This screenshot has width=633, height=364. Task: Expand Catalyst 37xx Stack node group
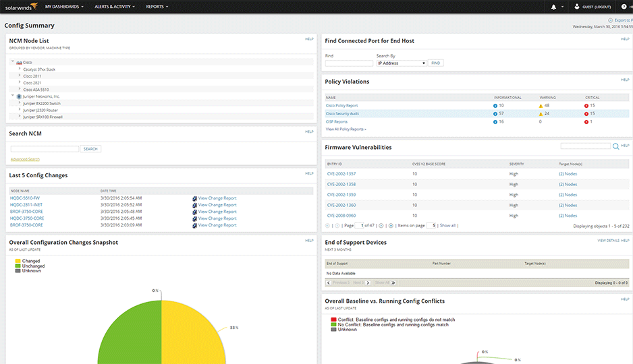20,69
